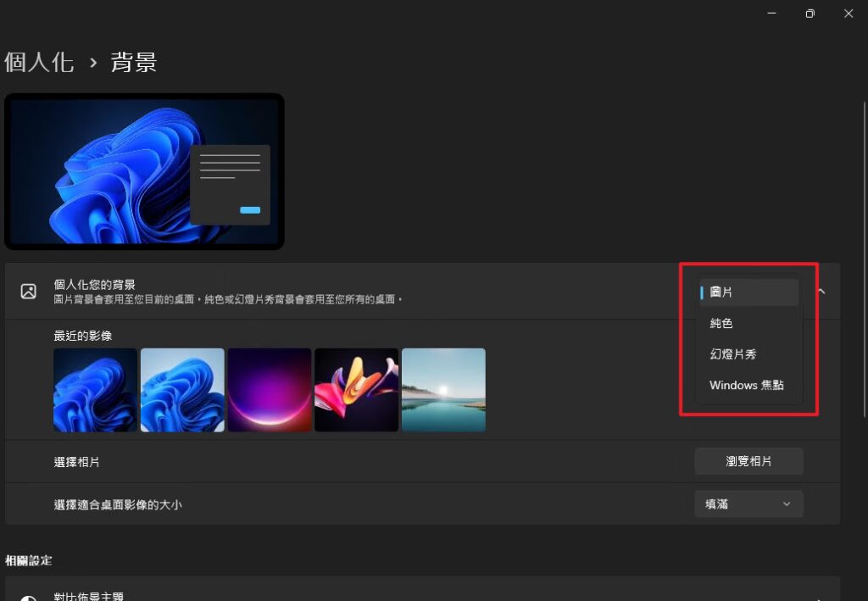Select the beach sunrise recent image
868x601 pixels.
click(443, 389)
